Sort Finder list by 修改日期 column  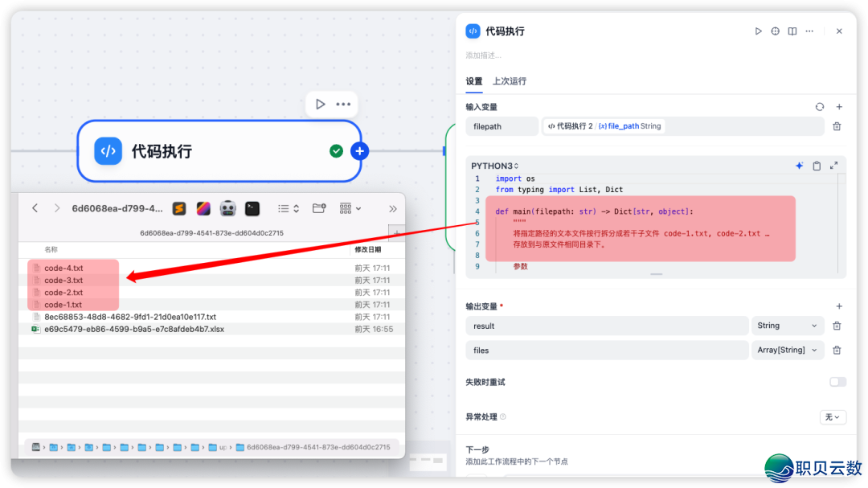click(367, 250)
